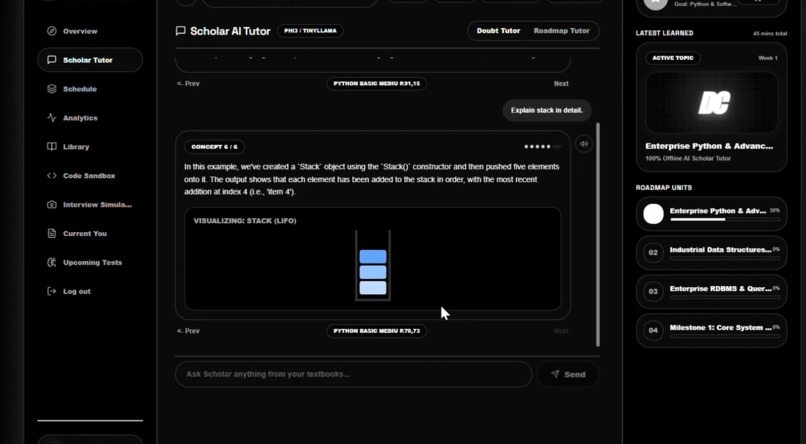Click the paper plane Send icon
806x444 pixels.
[x=555, y=374]
